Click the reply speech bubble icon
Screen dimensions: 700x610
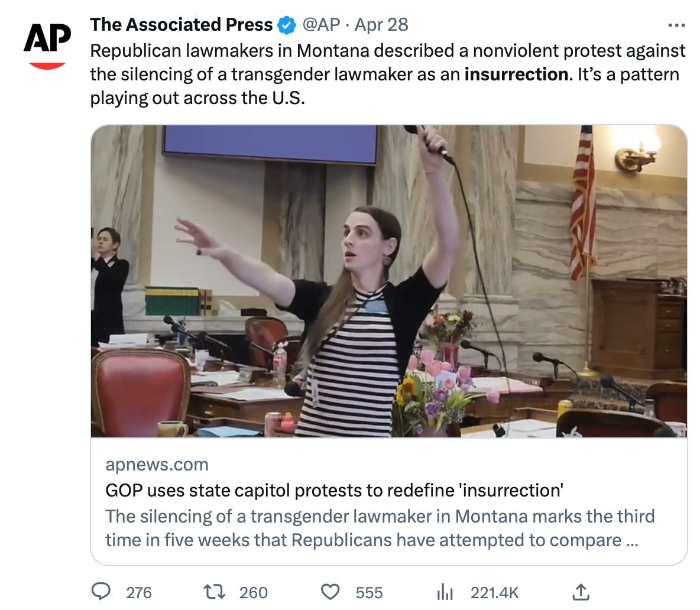click(x=102, y=592)
